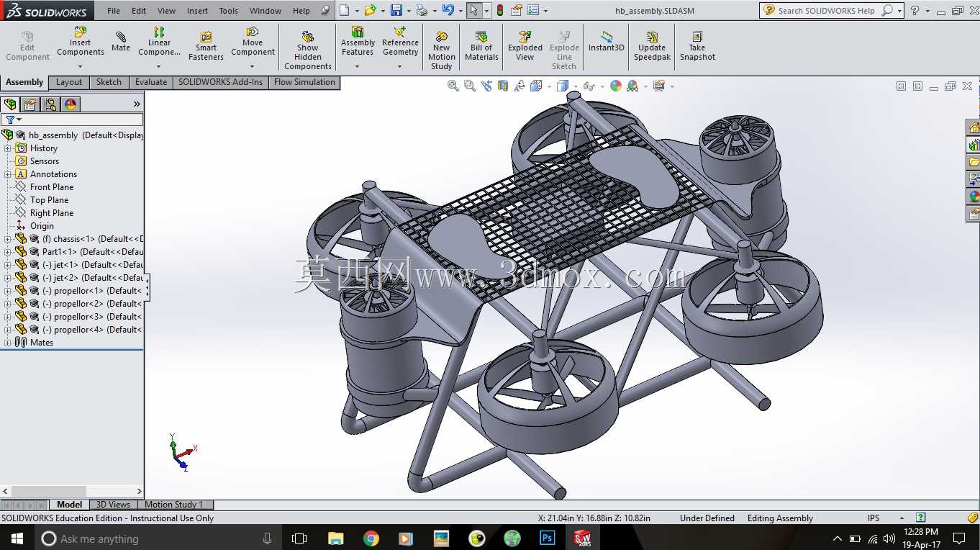Open the Insert menu
980x550 pixels.
[197, 11]
